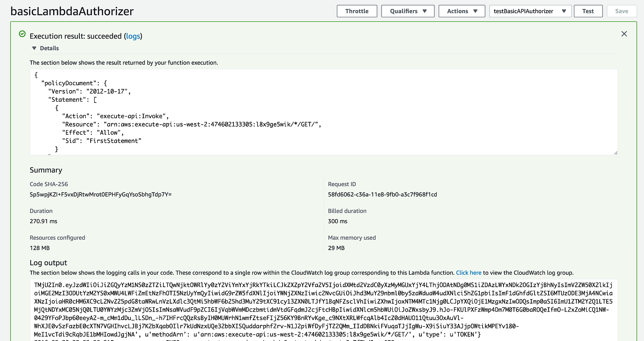Click the Request ID value 58fd6062
Viewport: 644px width, 341px height.
pos(382,195)
